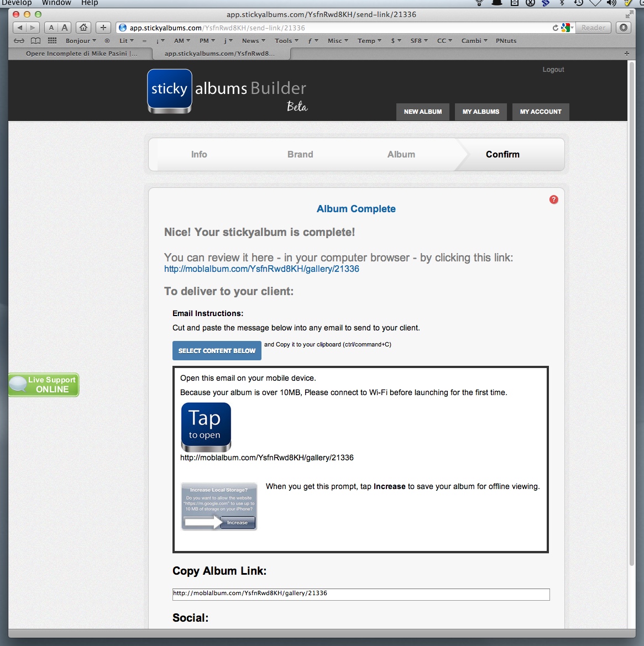This screenshot has height=646, width=644.
Task: Click the Tap to open album icon
Action: [206, 427]
